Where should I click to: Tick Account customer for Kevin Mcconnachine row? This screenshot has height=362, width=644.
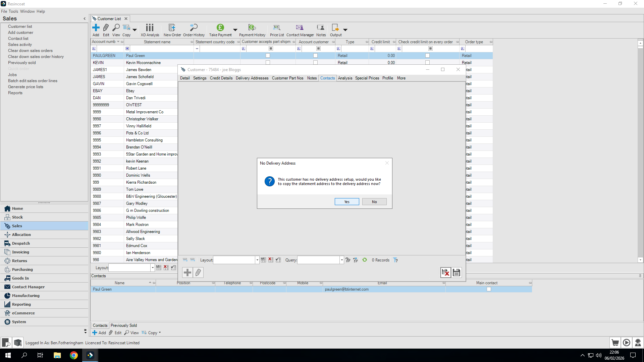[x=315, y=62]
